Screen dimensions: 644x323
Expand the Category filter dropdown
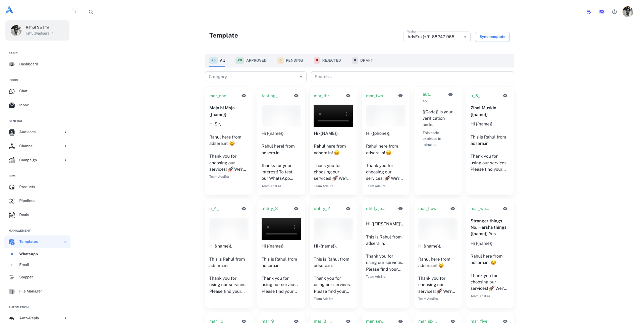[255, 77]
